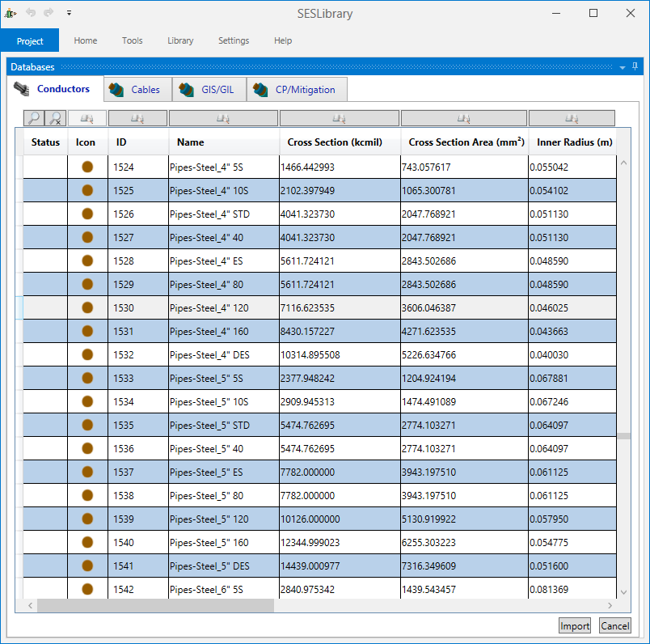Switch to the Conductors database tab
Image resolution: width=650 pixels, height=644 pixels.
coord(55,89)
